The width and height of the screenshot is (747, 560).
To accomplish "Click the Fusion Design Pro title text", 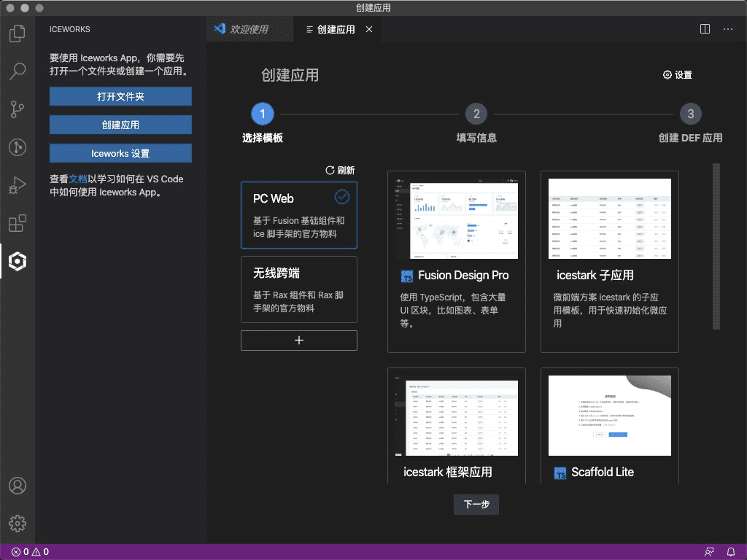I will pyautogui.click(x=463, y=275).
